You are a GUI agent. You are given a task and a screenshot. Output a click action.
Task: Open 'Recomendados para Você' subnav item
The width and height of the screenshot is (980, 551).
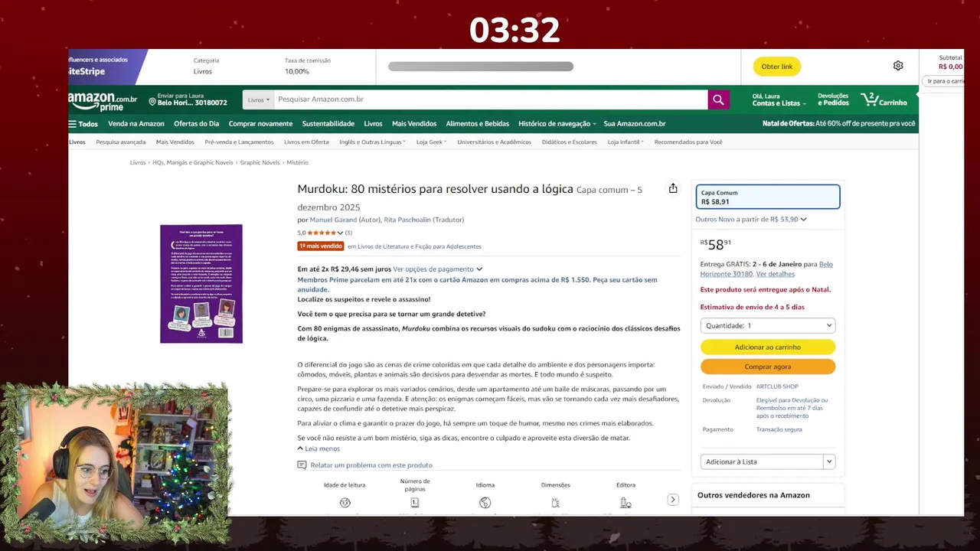(688, 142)
